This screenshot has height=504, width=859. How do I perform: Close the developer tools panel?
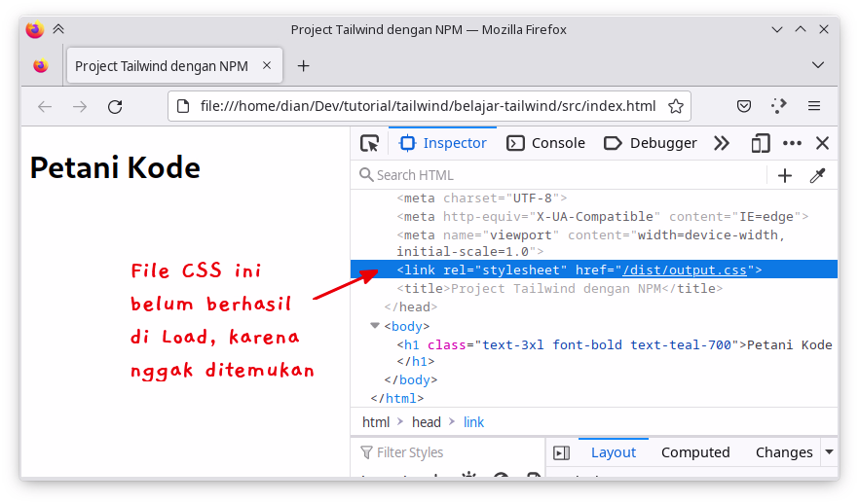point(822,143)
